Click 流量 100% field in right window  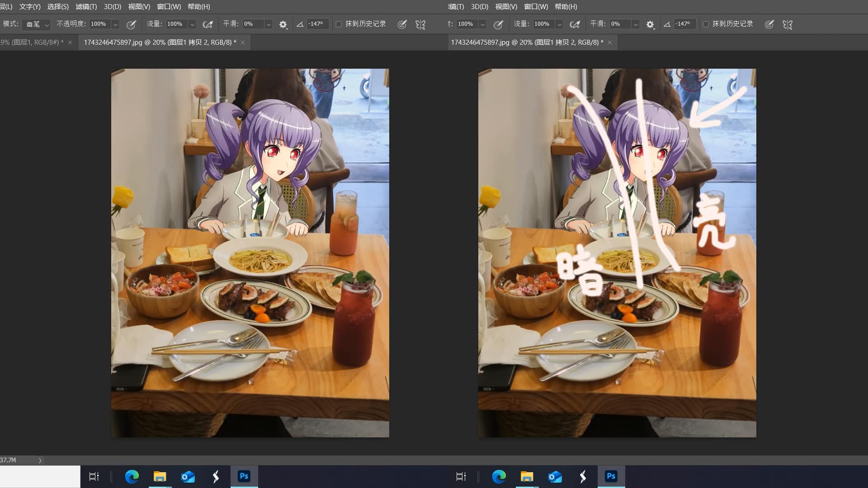(x=543, y=24)
